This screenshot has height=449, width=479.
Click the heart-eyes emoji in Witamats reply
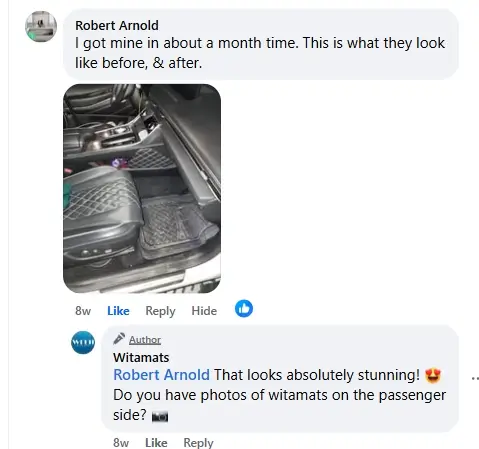pyautogui.click(x=433, y=375)
